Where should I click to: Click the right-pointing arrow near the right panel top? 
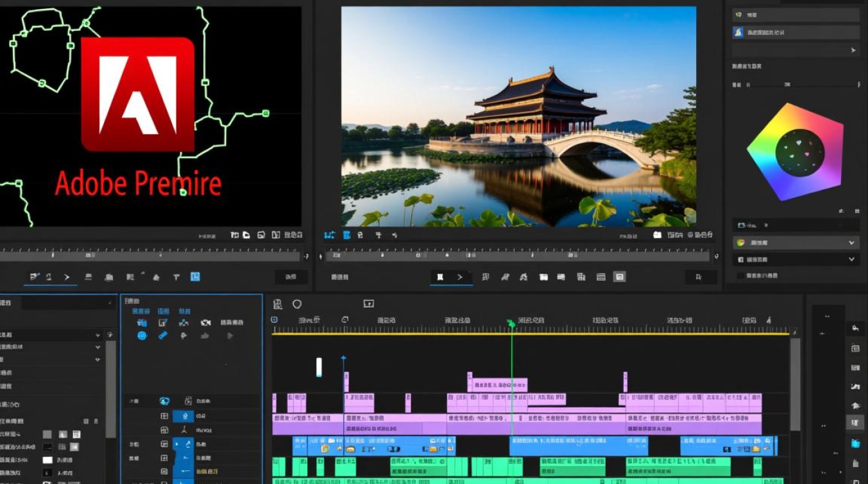pos(852,50)
